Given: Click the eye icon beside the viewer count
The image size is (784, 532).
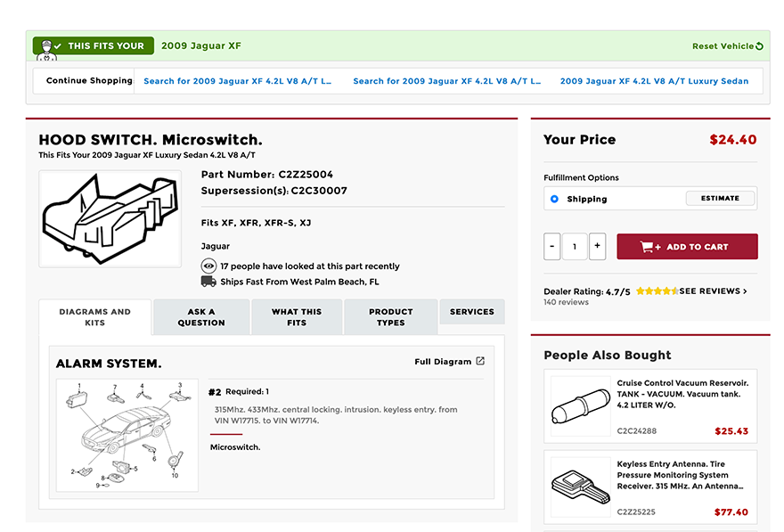Looking at the screenshot, I should point(208,266).
